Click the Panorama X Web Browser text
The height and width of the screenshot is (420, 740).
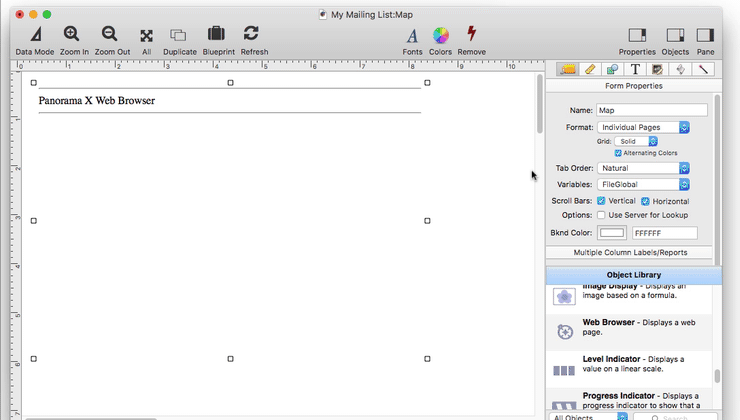coord(97,101)
